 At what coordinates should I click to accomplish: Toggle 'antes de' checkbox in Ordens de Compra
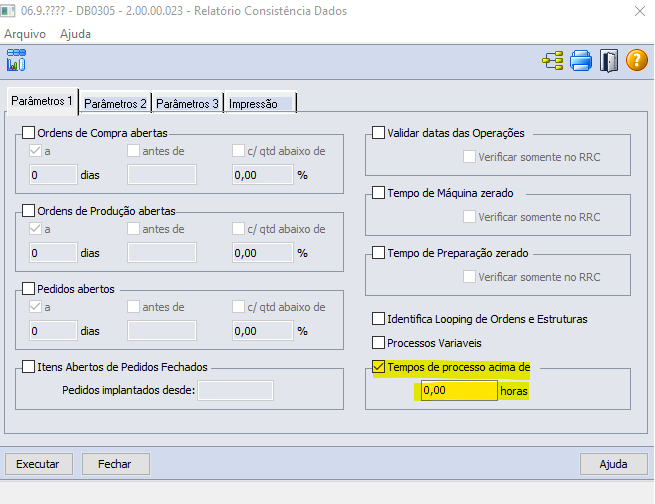click(133, 151)
